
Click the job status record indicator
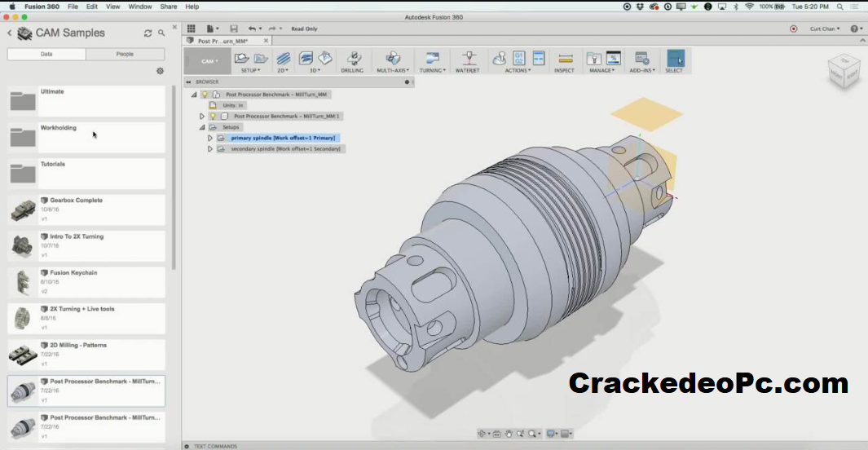(793, 29)
